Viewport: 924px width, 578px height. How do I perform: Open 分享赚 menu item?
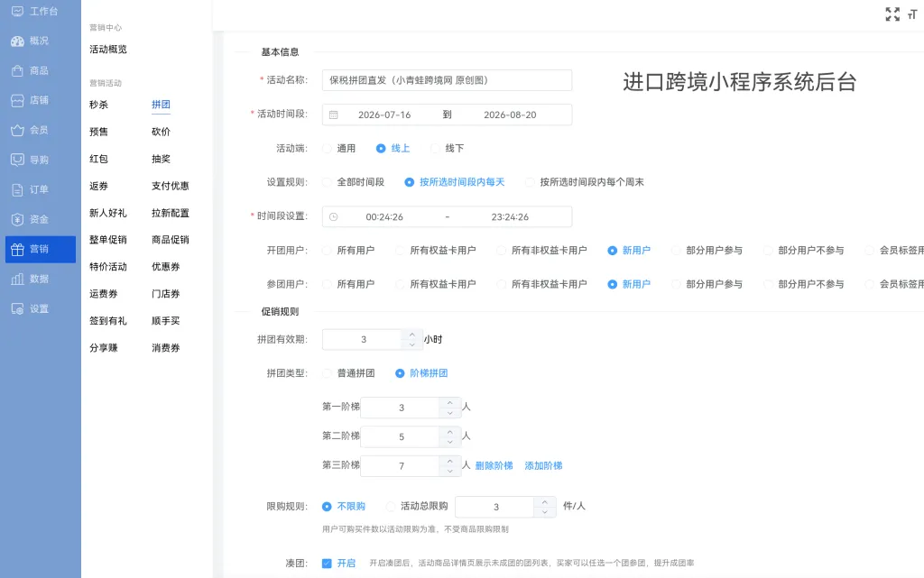tap(104, 348)
